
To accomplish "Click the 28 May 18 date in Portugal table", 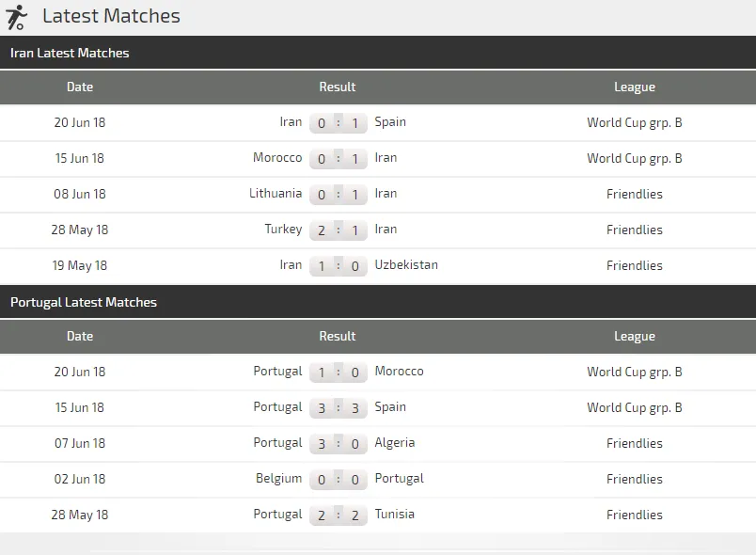I will [81, 515].
